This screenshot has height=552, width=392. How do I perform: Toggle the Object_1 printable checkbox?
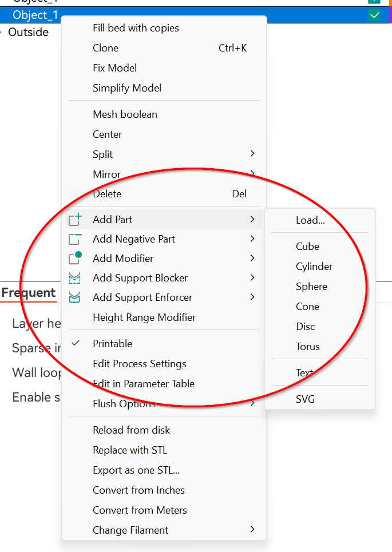(x=374, y=15)
